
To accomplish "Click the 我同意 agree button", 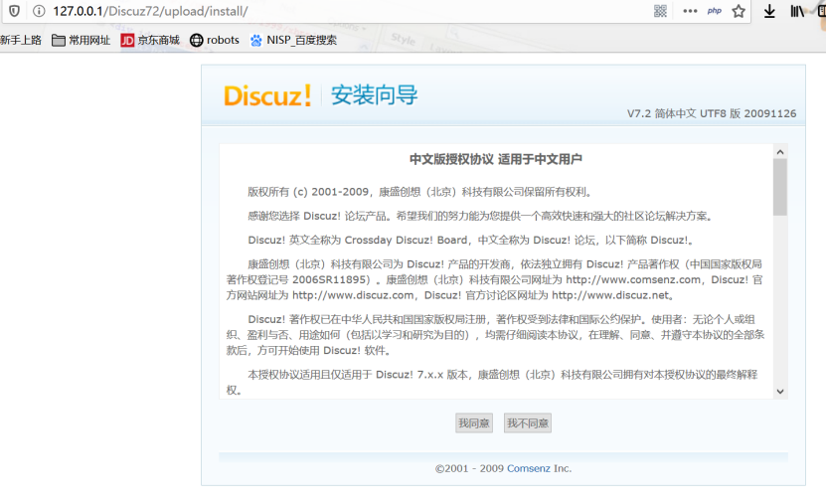I will 474,422.
